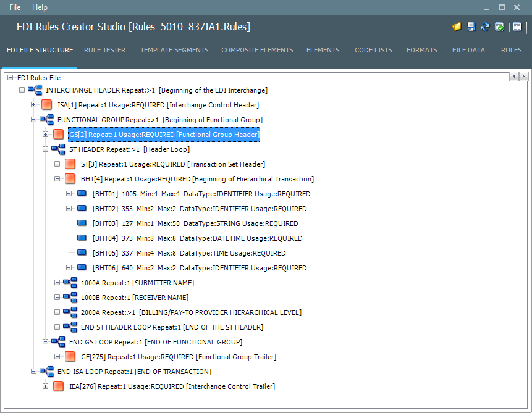
Task: Click the blue element icon for BHT04
Action: coord(82,238)
